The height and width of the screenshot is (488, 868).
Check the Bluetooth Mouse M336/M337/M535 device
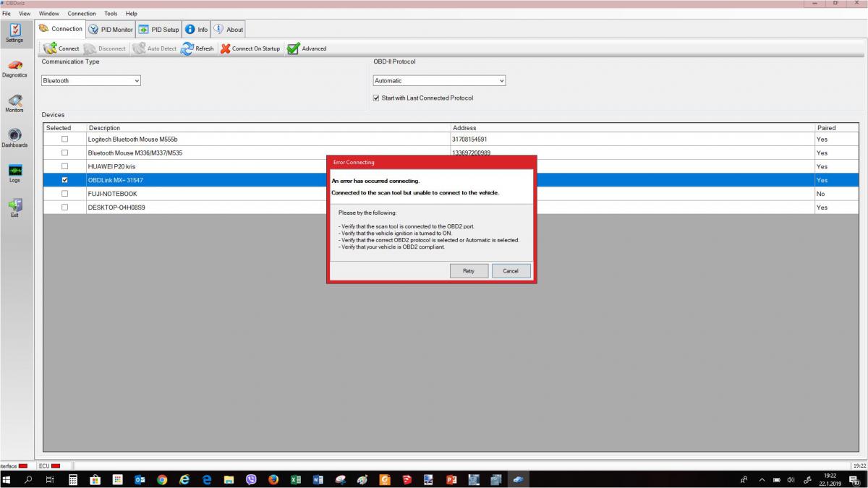click(64, 153)
